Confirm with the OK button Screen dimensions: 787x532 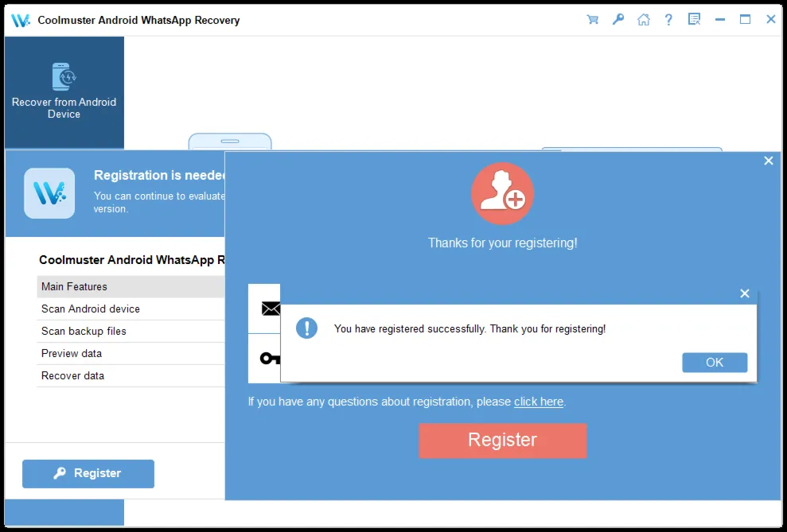715,363
